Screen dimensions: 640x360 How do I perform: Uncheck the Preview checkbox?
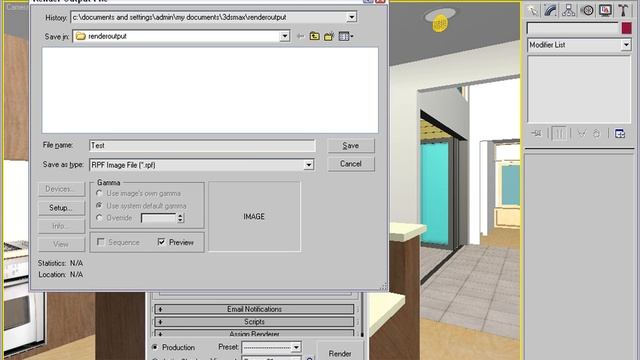point(162,242)
